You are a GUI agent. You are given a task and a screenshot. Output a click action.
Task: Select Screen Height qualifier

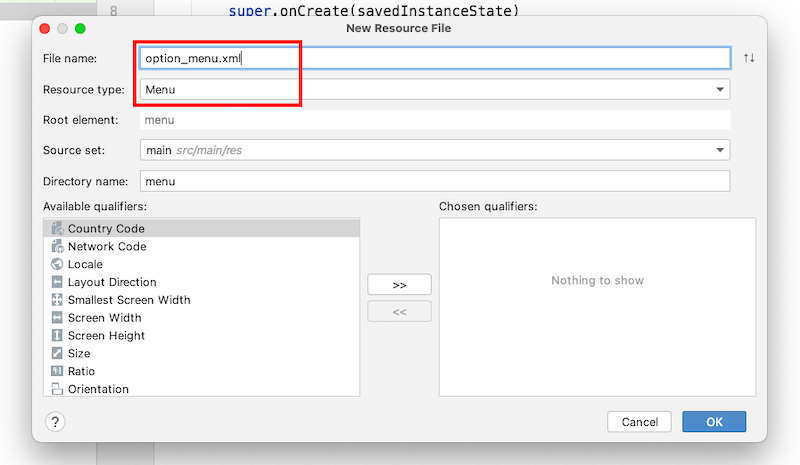coord(202,335)
